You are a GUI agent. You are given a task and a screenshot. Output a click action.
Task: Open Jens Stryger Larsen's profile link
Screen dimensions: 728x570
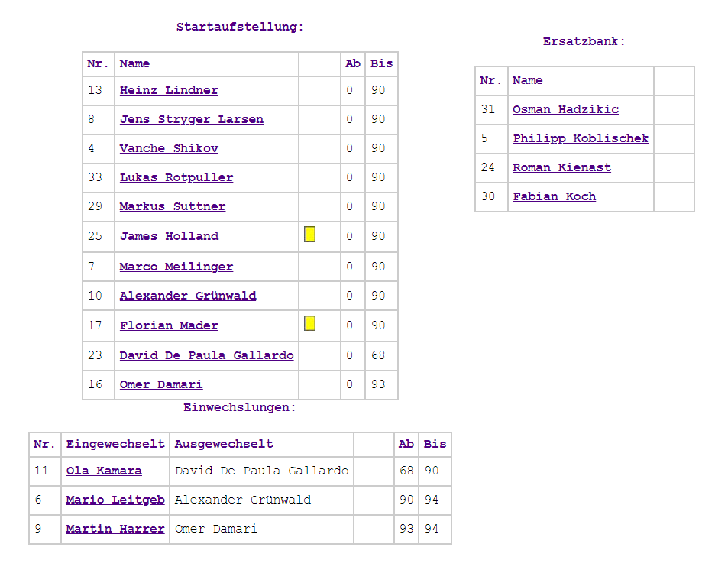[x=191, y=119]
